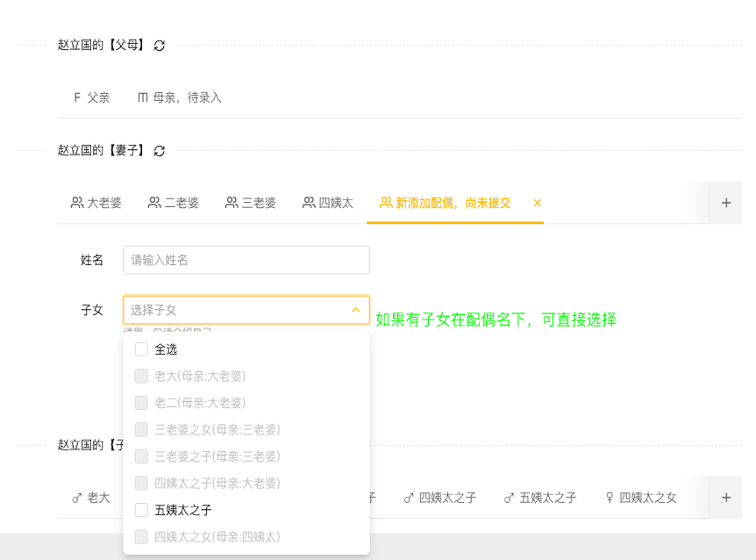Click the people icon on 四姨太 tab
Screen dimensions: 756x560
tap(309, 203)
